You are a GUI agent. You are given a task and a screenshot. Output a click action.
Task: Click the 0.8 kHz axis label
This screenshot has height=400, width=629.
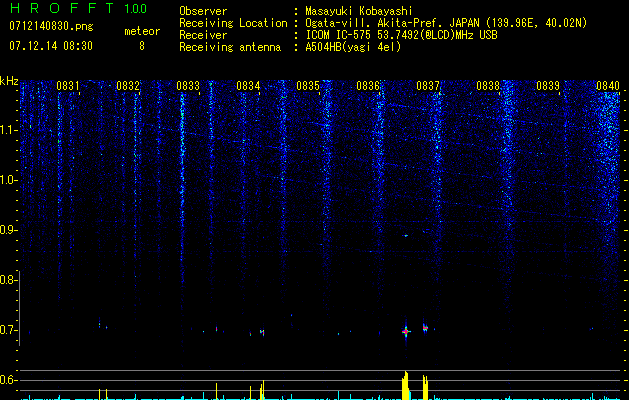7,280
